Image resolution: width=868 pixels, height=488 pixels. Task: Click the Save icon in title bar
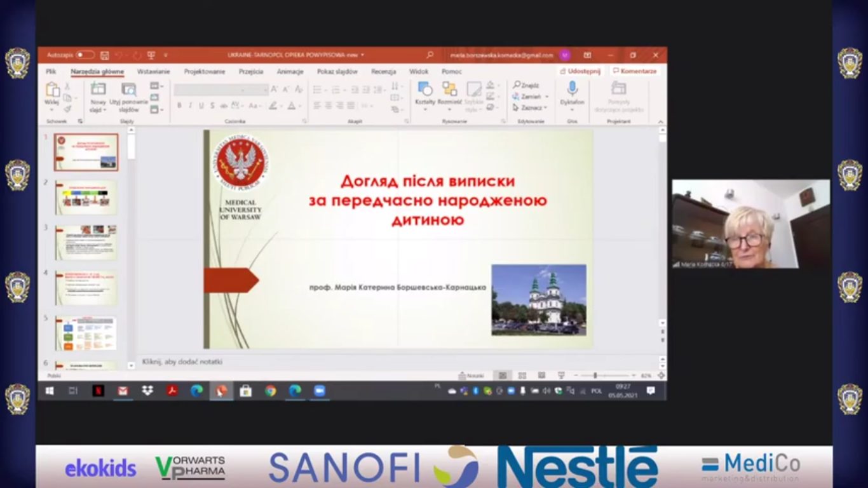[104, 55]
